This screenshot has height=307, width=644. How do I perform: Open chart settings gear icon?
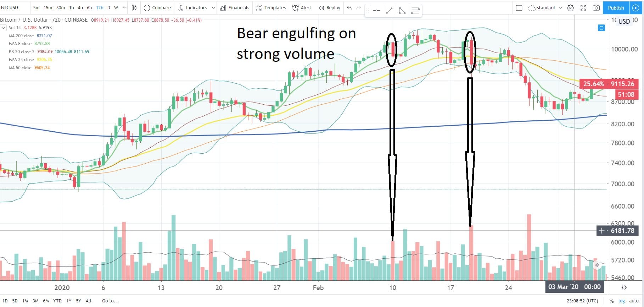click(x=570, y=8)
